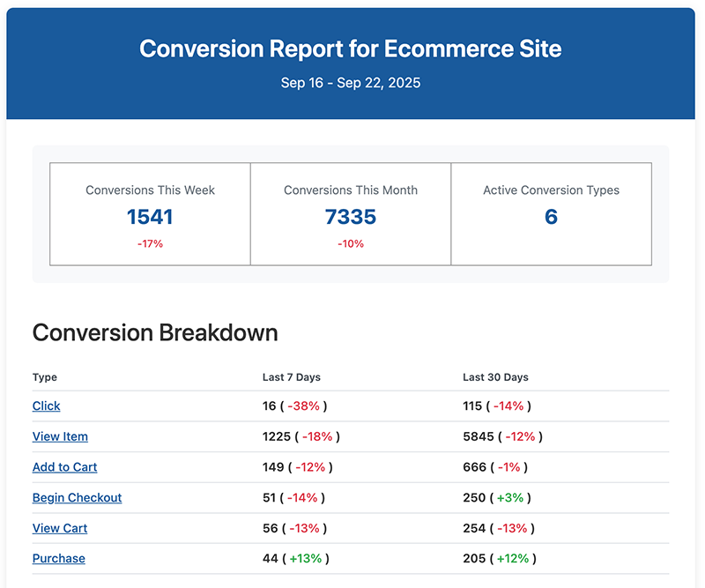Click the +13% change in Purchase row

pos(304,558)
